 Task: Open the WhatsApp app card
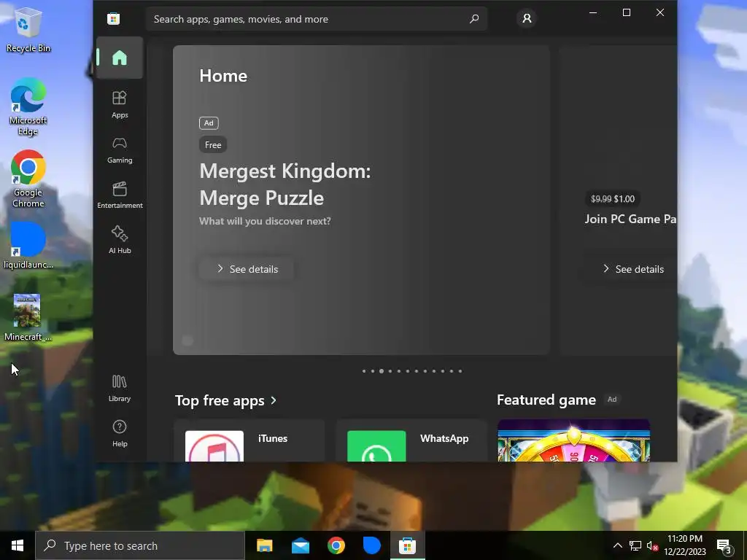[x=411, y=440]
